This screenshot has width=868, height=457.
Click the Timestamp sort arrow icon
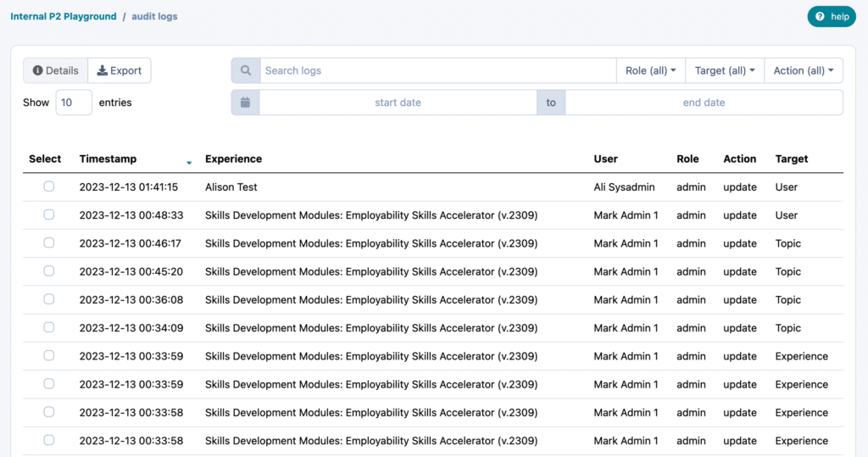[x=189, y=161]
